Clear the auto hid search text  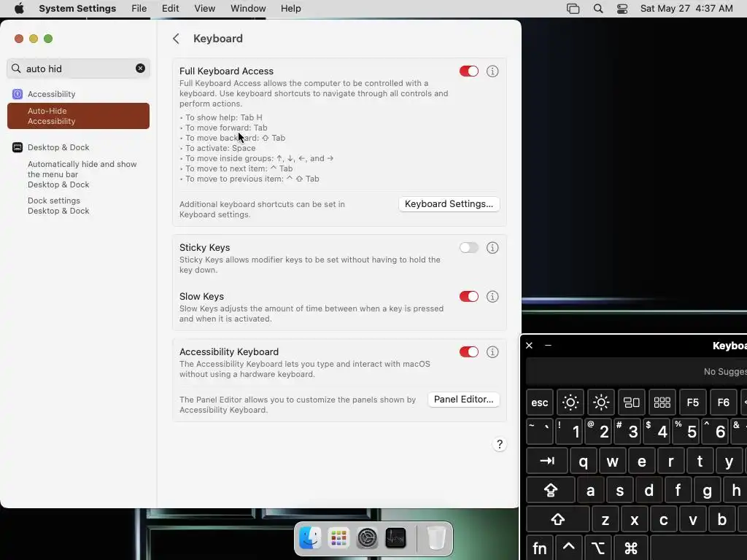140,69
